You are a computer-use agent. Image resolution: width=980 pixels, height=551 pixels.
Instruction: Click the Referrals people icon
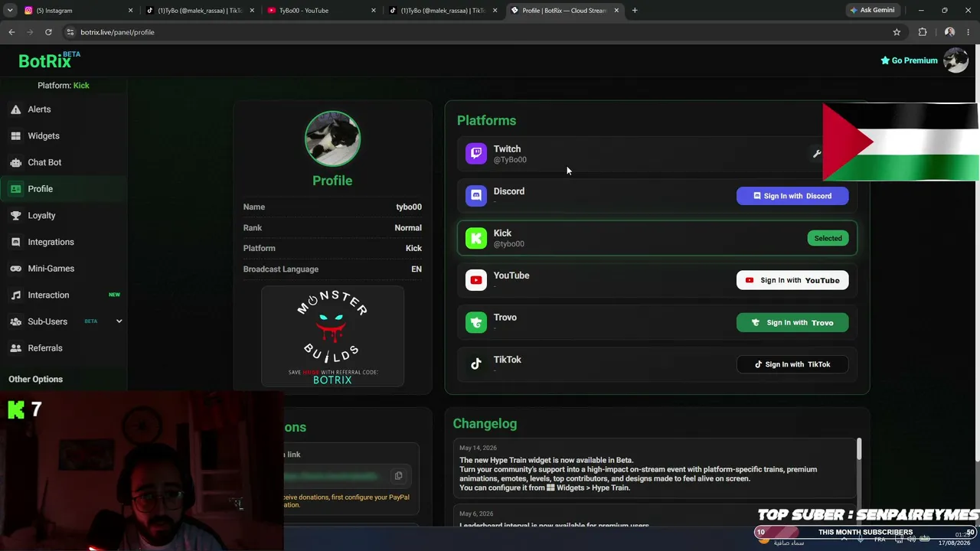point(15,348)
